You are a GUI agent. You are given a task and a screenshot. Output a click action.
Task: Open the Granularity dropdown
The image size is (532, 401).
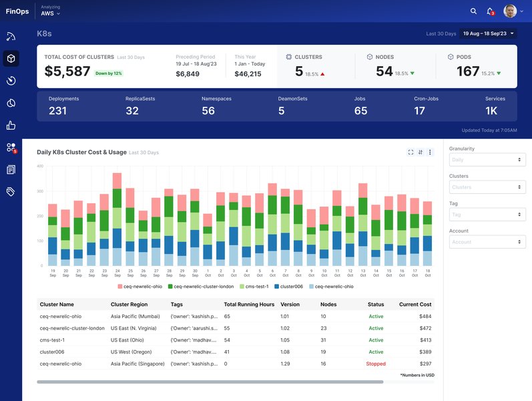point(487,160)
